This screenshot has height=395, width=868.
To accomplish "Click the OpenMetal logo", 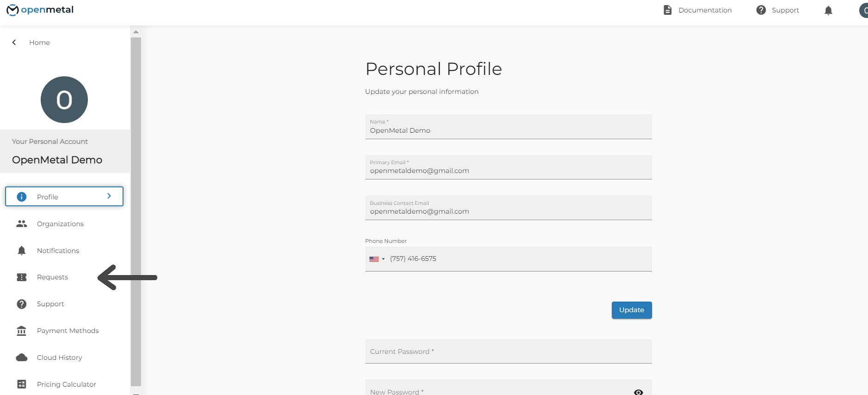I will tap(40, 9).
